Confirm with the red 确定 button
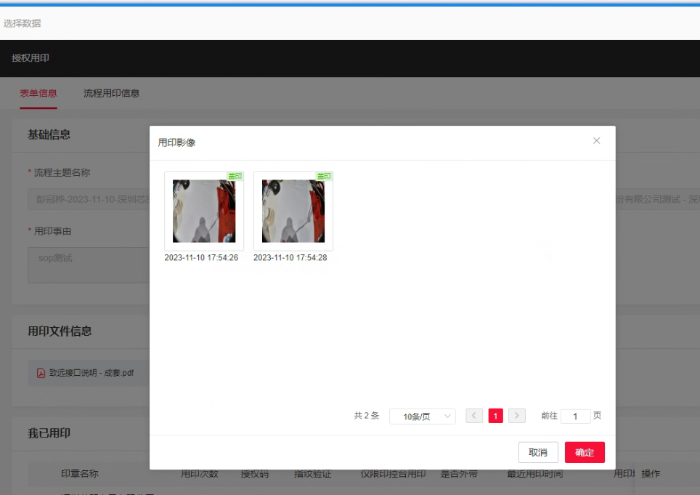This screenshot has height=495, width=700. (585, 452)
